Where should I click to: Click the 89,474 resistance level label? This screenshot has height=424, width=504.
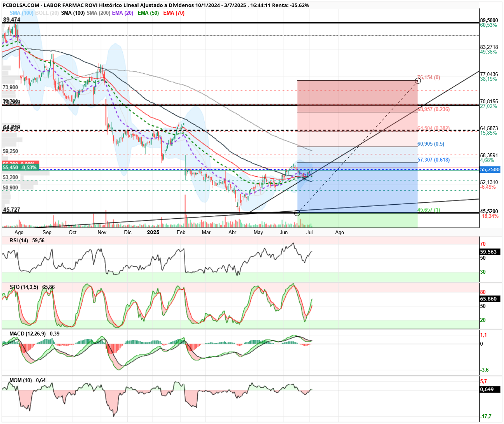[12, 19]
